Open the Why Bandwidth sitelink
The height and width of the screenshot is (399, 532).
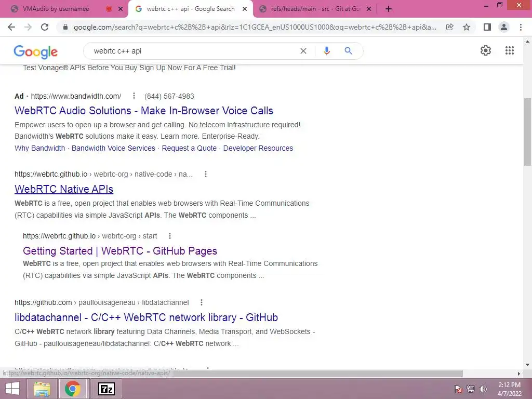click(39, 148)
